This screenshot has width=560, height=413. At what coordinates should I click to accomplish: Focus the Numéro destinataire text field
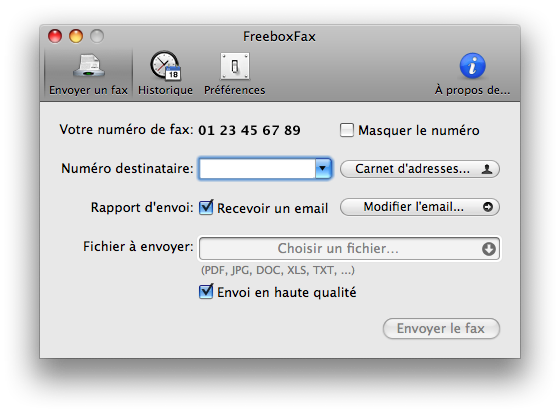pos(257,168)
